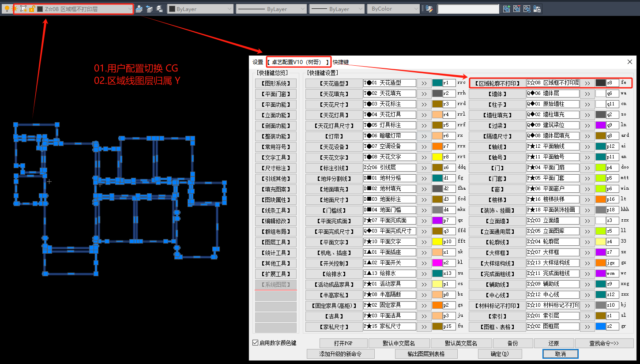Click the Make Object's Layer Current icon
This screenshot has height=364, width=640.
(x=139, y=9)
